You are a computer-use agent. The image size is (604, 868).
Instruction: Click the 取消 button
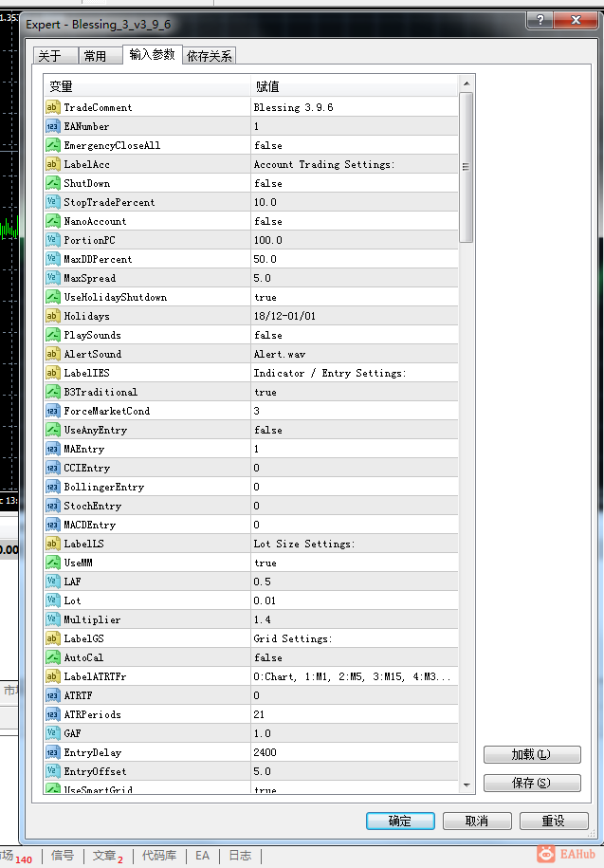(x=477, y=821)
